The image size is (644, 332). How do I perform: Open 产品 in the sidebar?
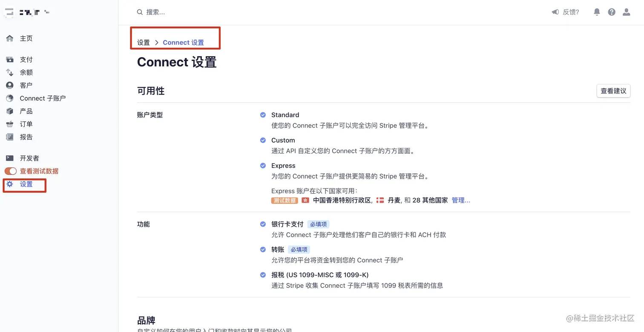pos(26,111)
